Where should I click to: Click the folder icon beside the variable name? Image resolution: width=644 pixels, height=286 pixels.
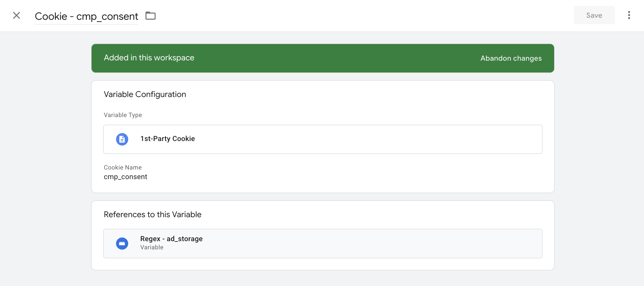[150, 16]
